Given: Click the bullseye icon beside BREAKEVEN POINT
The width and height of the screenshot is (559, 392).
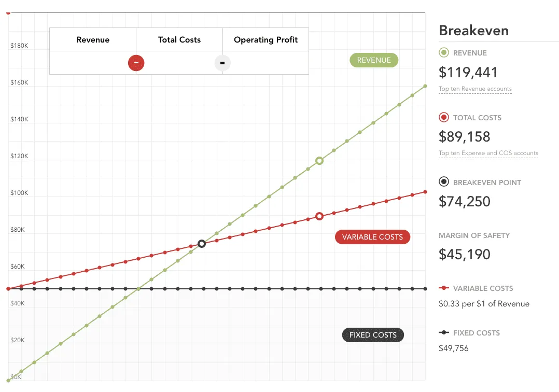Looking at the screenshot, I should 443,181.
